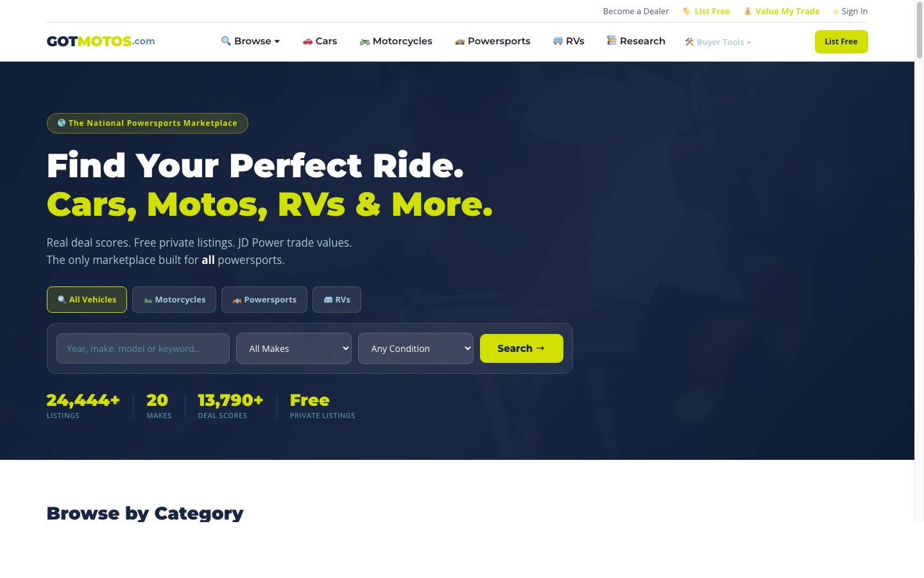
Task: Open the Powersports navigation item
Action: 493,41
